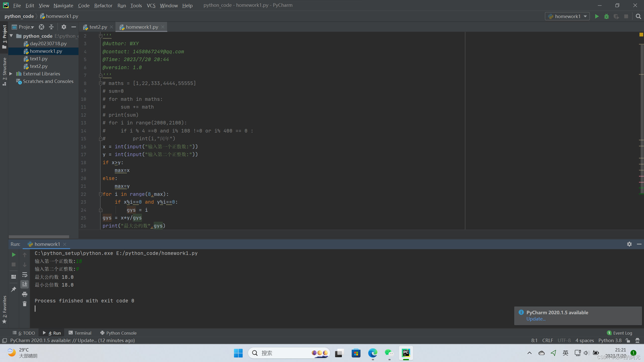Viewport: 644px width, 362px height.
Task: Toggle scroll to end in the Run console
Action: (x=25, y=284)
